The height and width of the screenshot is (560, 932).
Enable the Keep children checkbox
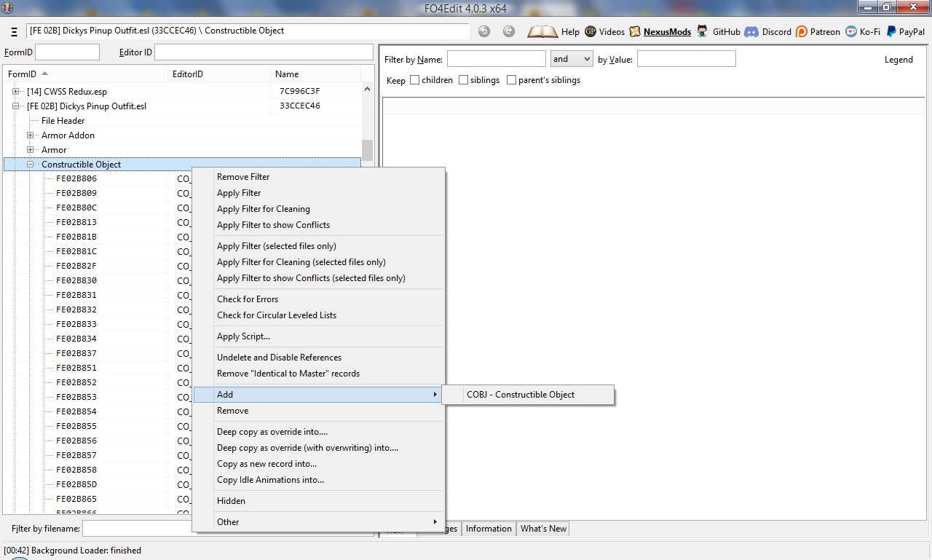(415, 80)
